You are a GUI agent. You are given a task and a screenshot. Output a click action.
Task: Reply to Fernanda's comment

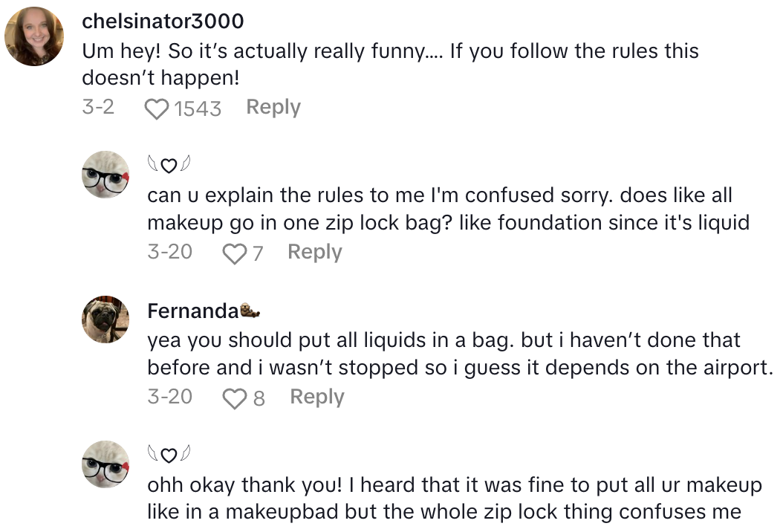pyautogui.click(x=317, y=398)
